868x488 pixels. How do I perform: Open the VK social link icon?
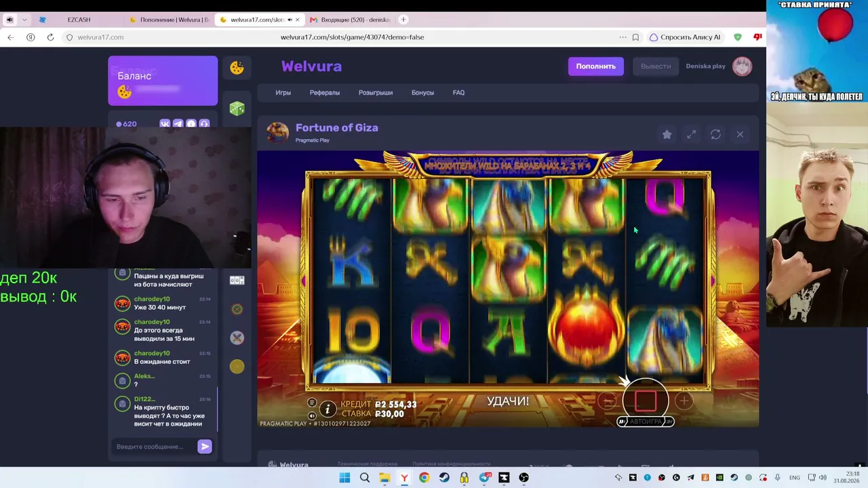click(x=165, y=124)
